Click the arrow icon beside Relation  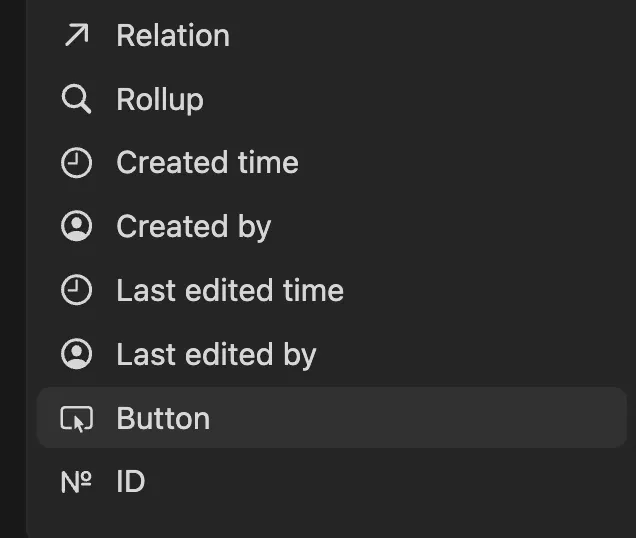(x=76, y=35)
